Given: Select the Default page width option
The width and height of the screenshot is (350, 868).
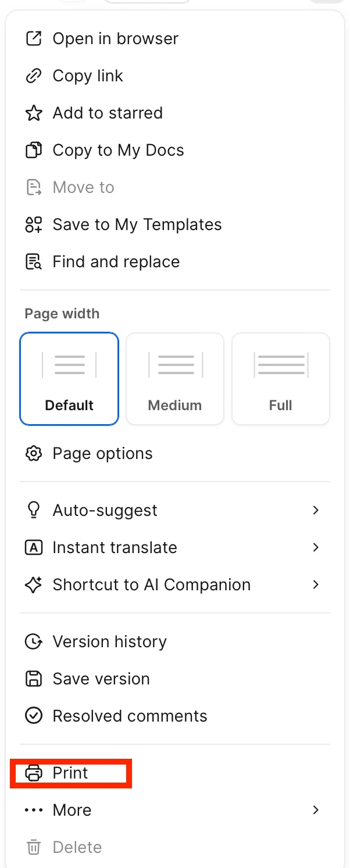Looking at the screenshot, I should pyautogui.click(x=69, y=379).
